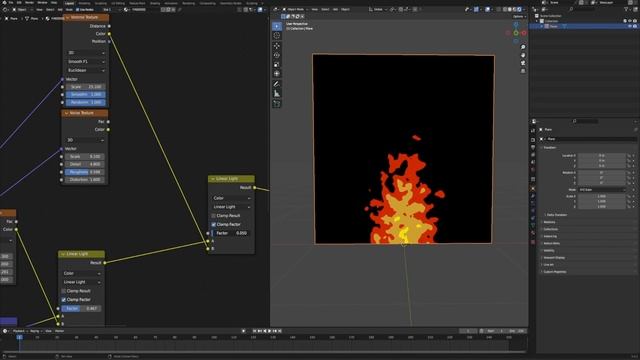The height and width of the screenshot is (360, 640).
Task: Select the Scale tool in viewport toolbar
Action: point(277,64)
